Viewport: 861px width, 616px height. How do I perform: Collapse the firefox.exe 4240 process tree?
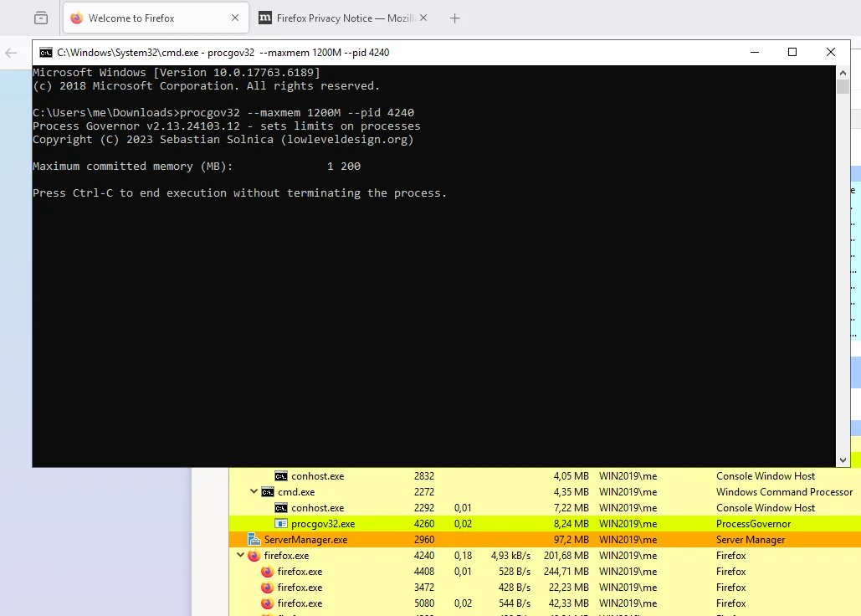click(240, 556)
